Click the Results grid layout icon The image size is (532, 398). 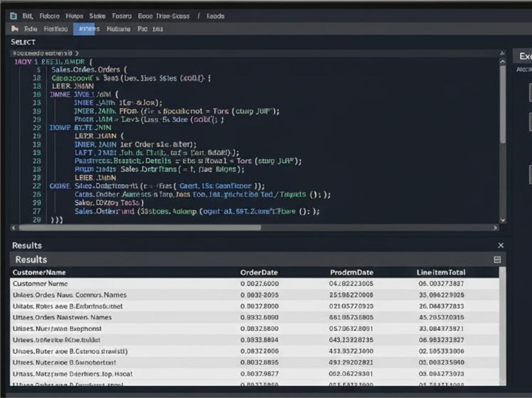[x=497, y=260]
